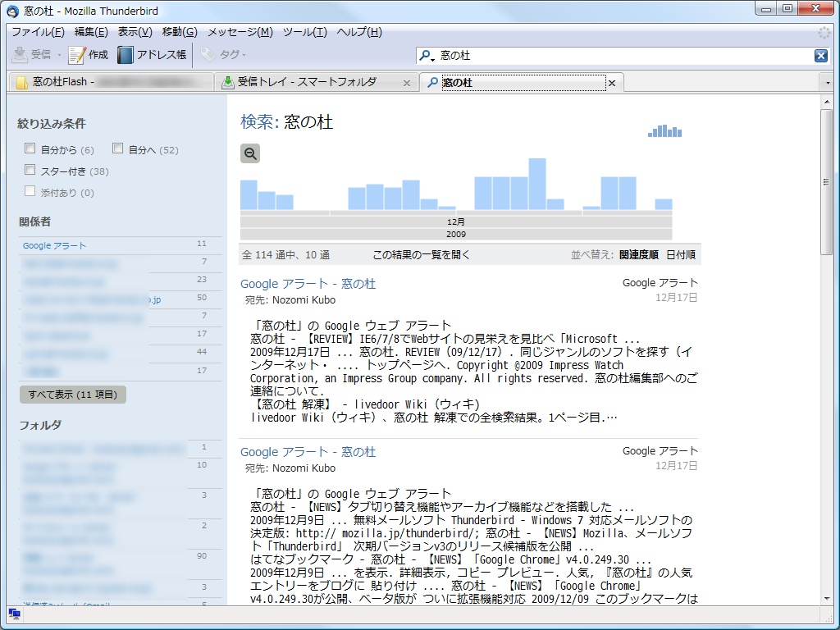Open この結果の一覧を開く link

[421, 255]
